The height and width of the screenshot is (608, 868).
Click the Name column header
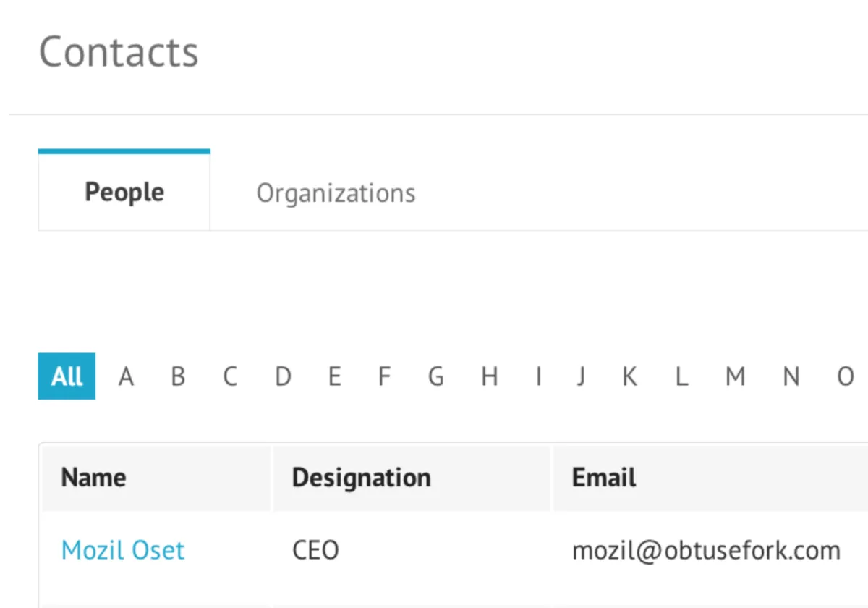click(93, 478)
